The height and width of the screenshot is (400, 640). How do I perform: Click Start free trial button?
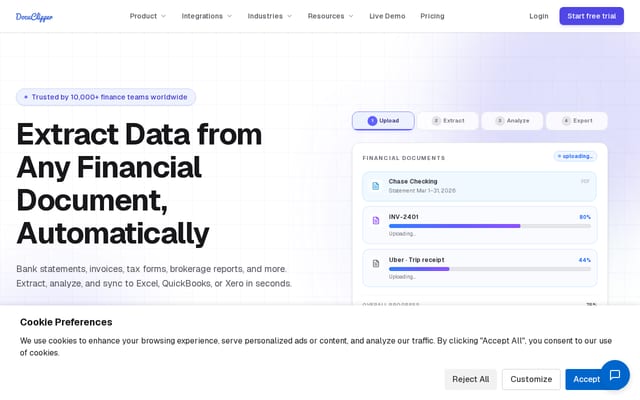point(591,16)
